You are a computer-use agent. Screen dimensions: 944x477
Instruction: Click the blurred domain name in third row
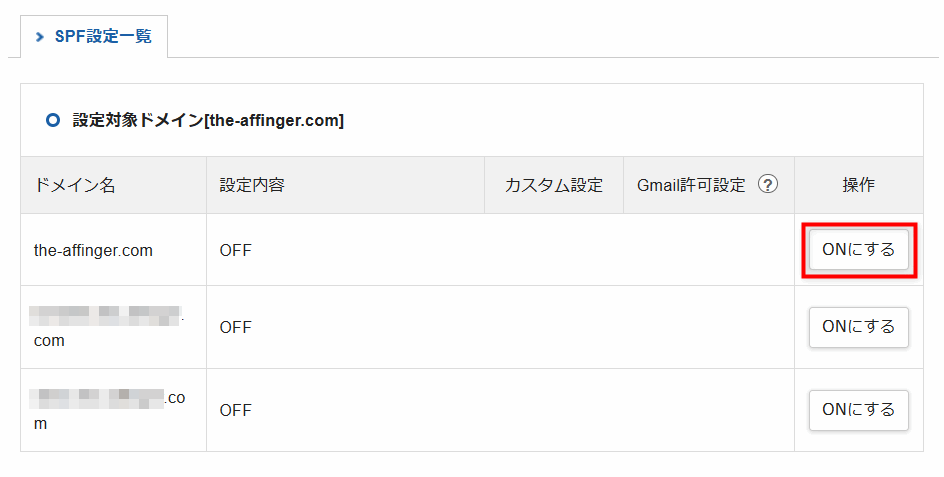[x=107, y=410]
